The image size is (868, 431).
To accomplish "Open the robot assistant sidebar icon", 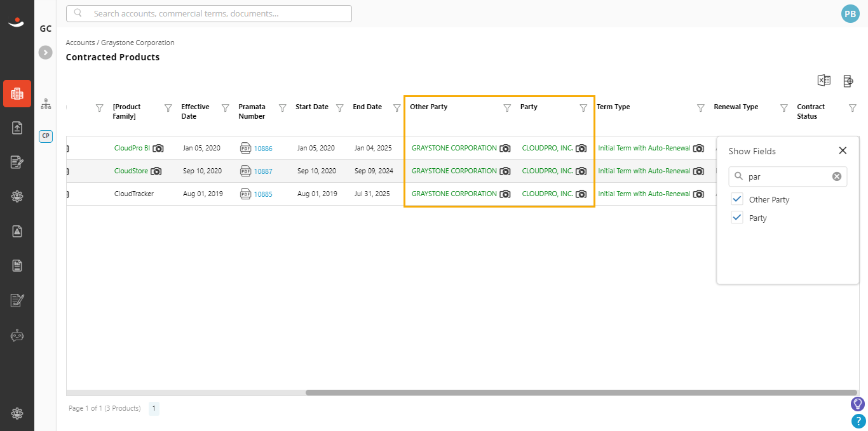I will click(x=17, y=335).
